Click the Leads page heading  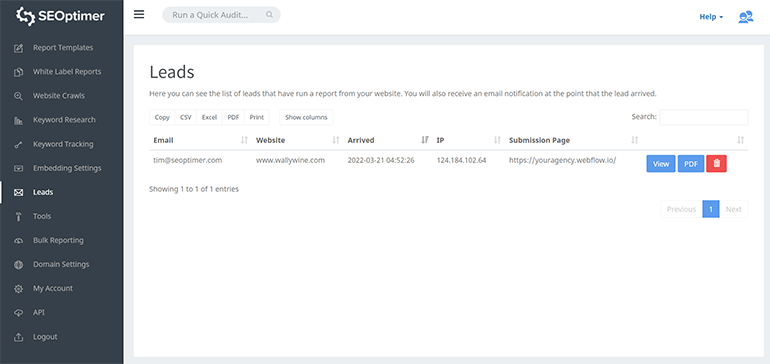[x=172, y=72]
